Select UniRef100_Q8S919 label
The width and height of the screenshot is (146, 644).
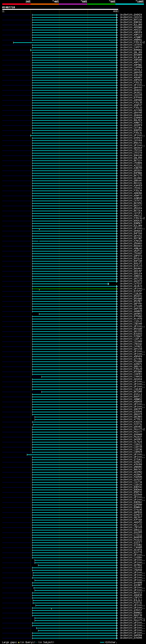coord(131,148)
